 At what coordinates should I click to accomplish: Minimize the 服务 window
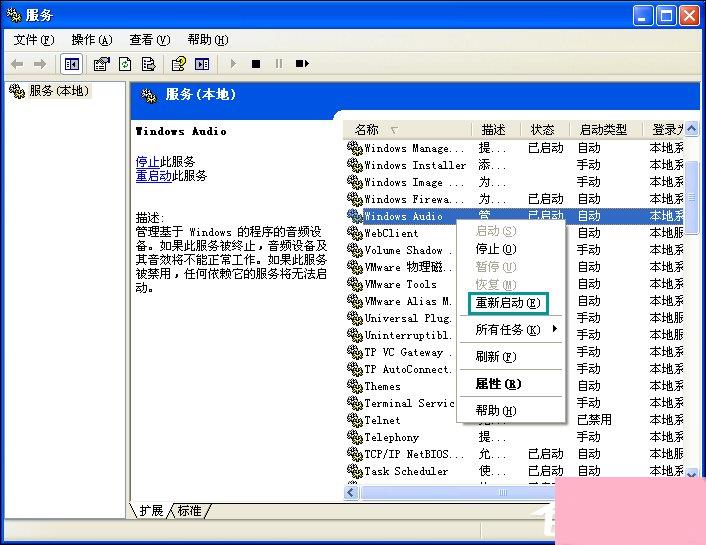pos(643,16)
